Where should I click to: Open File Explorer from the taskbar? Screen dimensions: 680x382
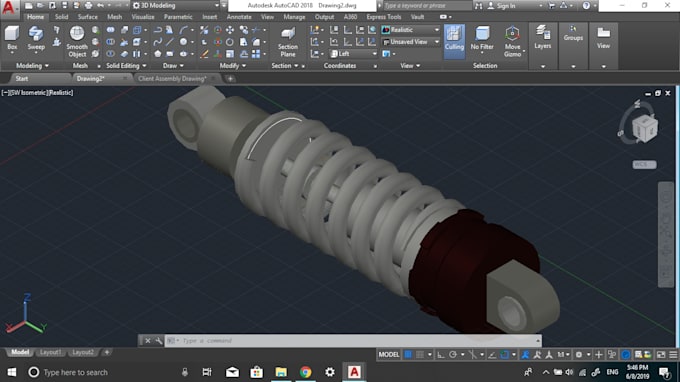(281, 372)
